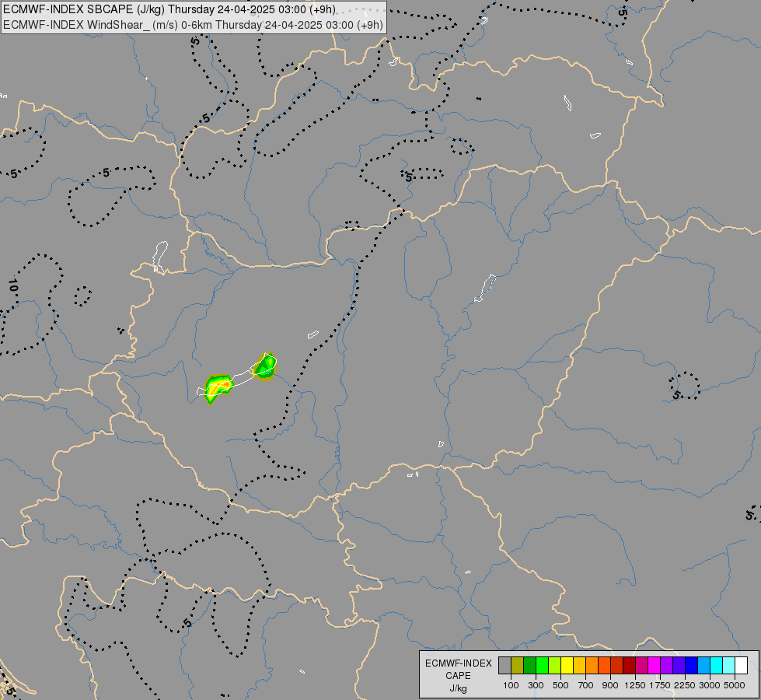Pick the pure yellow legend swatch
Image resolution: width=761 pixels, height=700 pixels.
[567, 666]
